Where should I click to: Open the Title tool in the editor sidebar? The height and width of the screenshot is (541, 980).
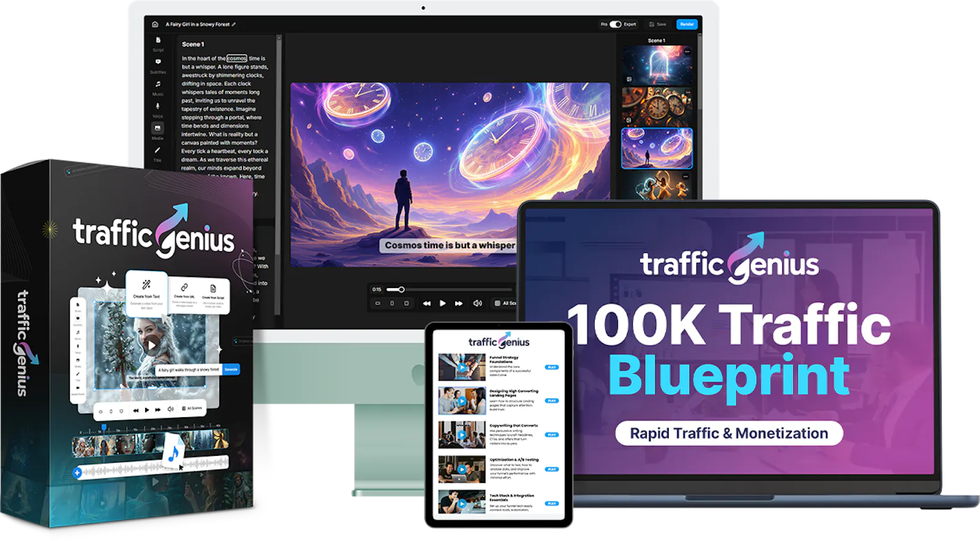click(x=158, y=154)
